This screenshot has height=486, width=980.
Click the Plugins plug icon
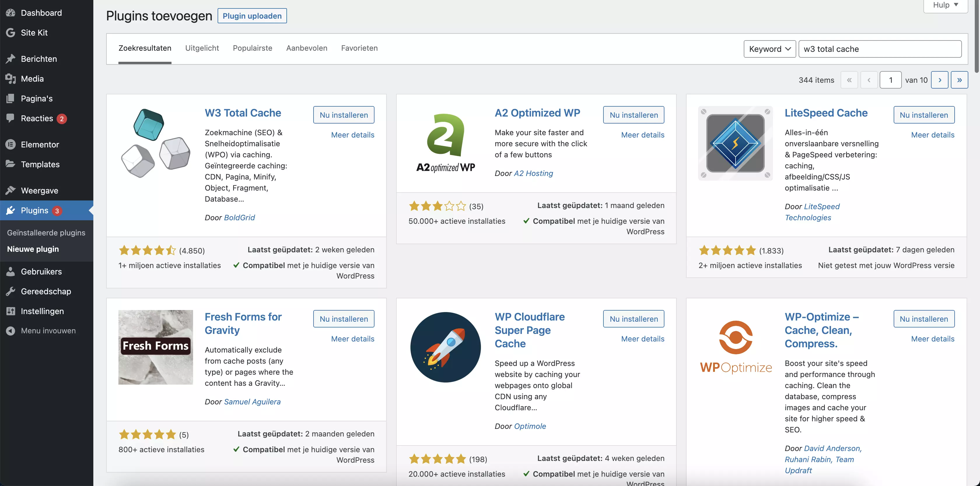point(10,210)
